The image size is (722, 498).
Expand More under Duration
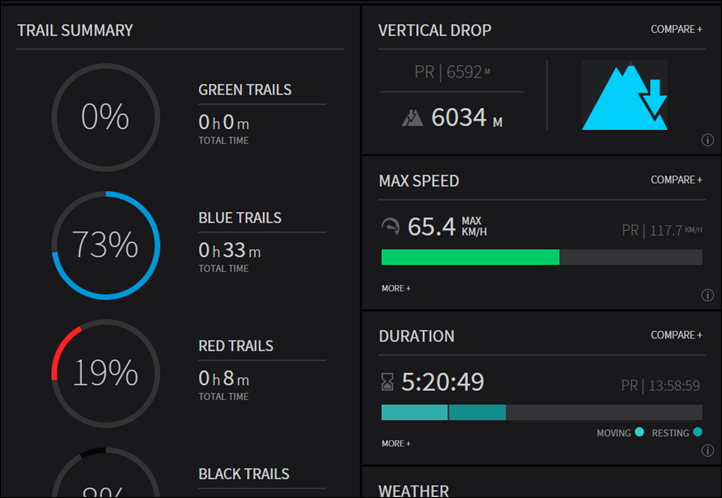396,443
